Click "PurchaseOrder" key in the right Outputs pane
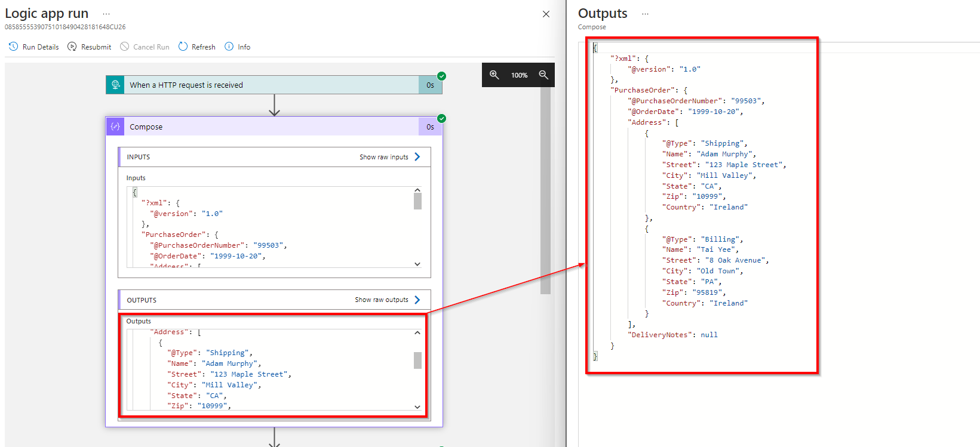The image size is (980, 447). (644, 90)
